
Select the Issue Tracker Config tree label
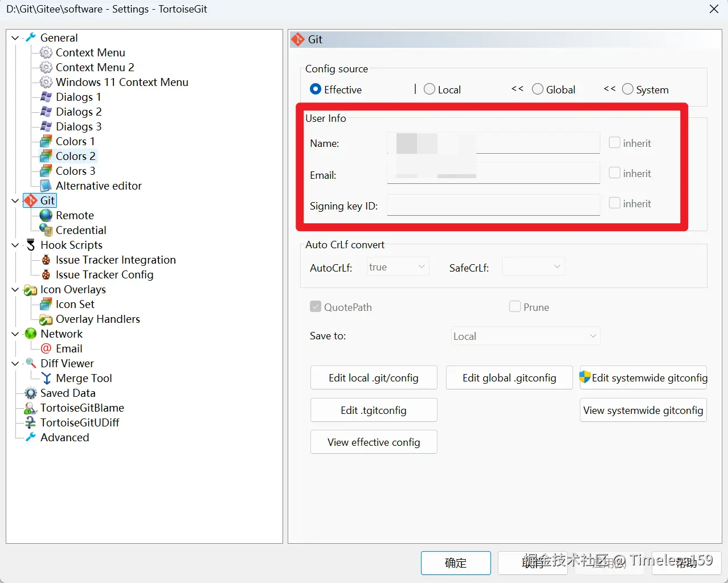point(104,274)
